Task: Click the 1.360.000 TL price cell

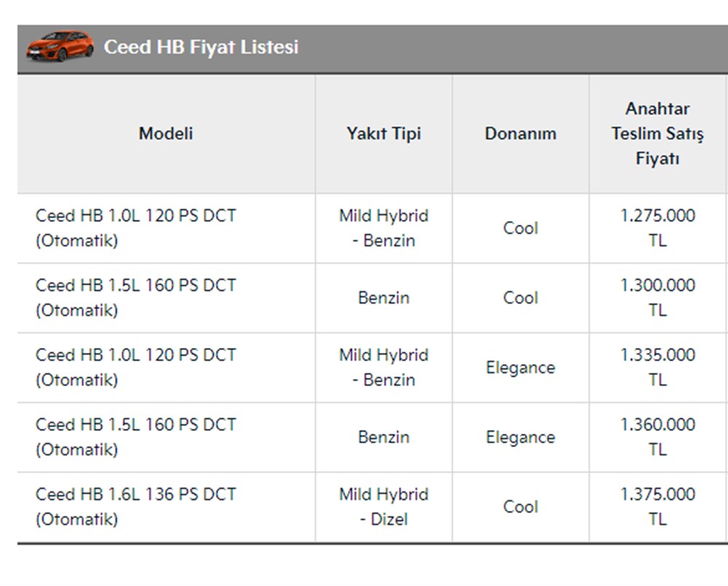Action: point(657,437)
